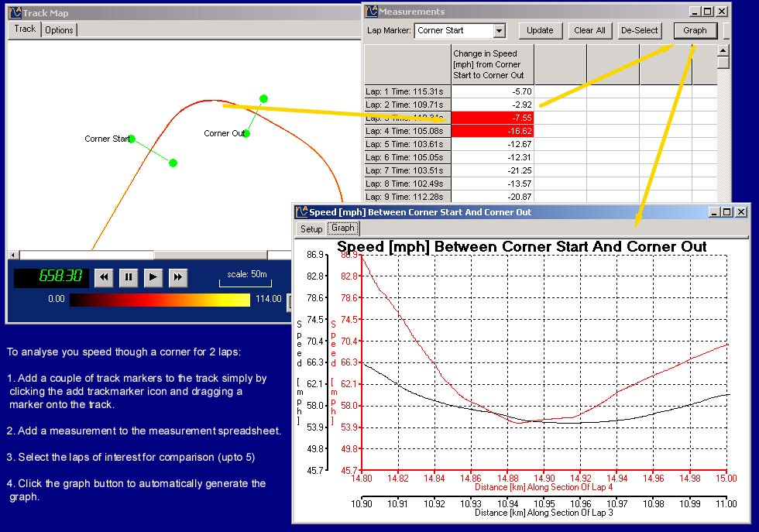Click the Update button
The height and width of the screenshot is (532, 759).
540,31
